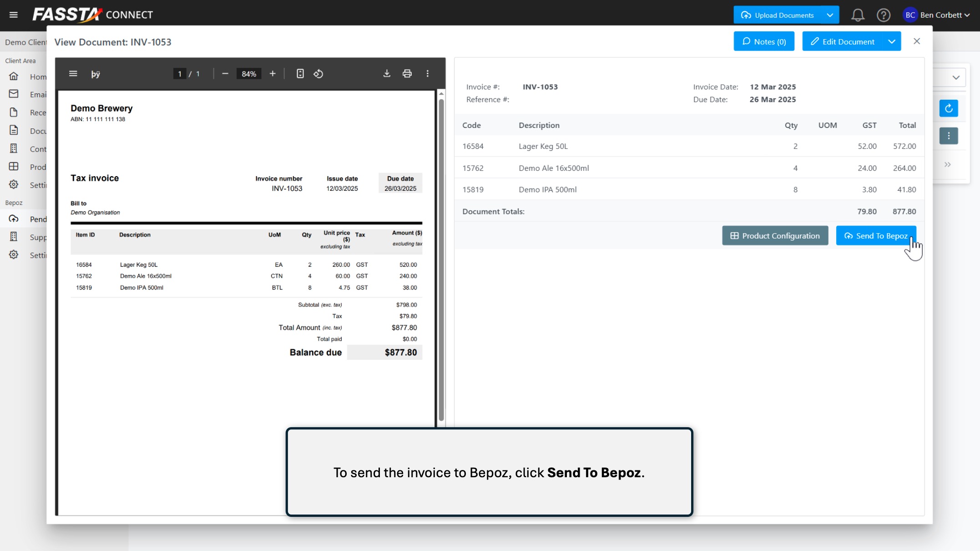The width and height of the screenshot is (980, 551).
Task: Click the 84% zoom level field
Action: 249,74
